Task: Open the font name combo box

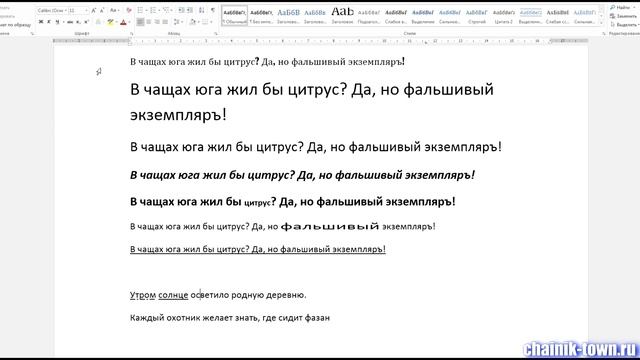Action: tap(52, 10)
